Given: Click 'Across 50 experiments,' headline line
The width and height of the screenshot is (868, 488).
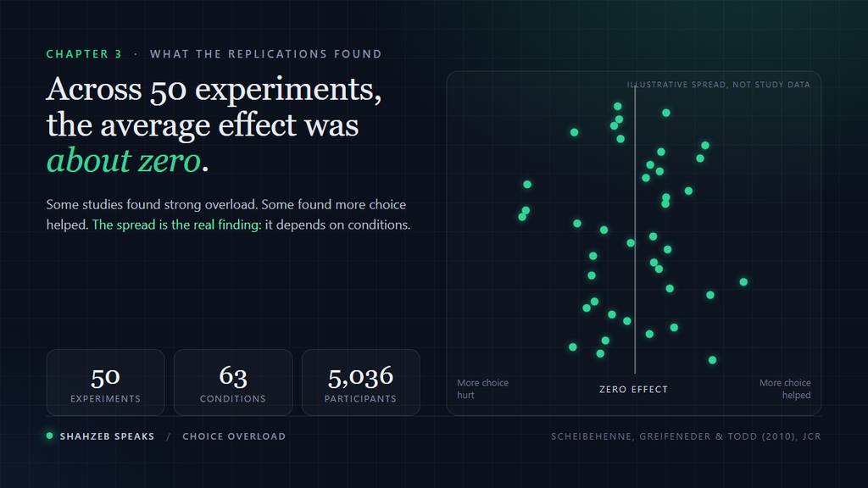Looking at the screenshot, I should pos(214,90).
